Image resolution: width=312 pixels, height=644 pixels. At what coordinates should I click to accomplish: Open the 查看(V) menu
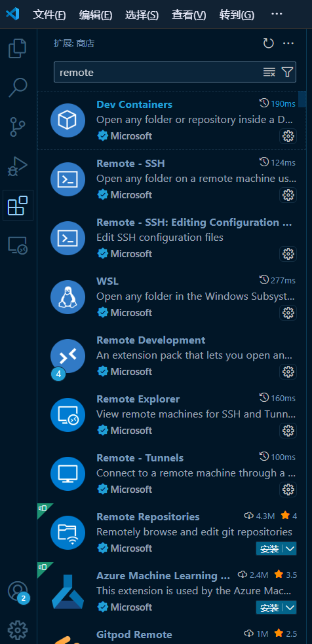pyautogui.click(x=189, y=15)
